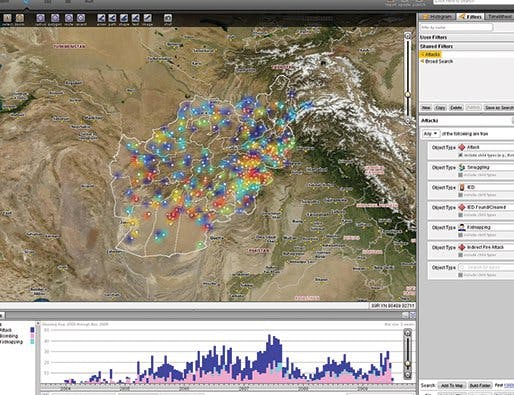Check include child types under IED
Screen dimensions: 514x395
(460, 195)
